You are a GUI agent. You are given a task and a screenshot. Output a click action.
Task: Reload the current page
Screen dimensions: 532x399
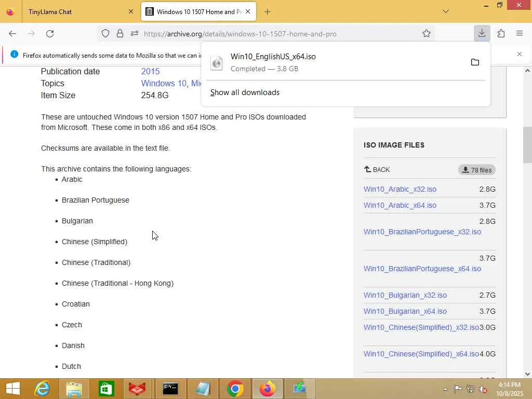(x=50, y=34)
